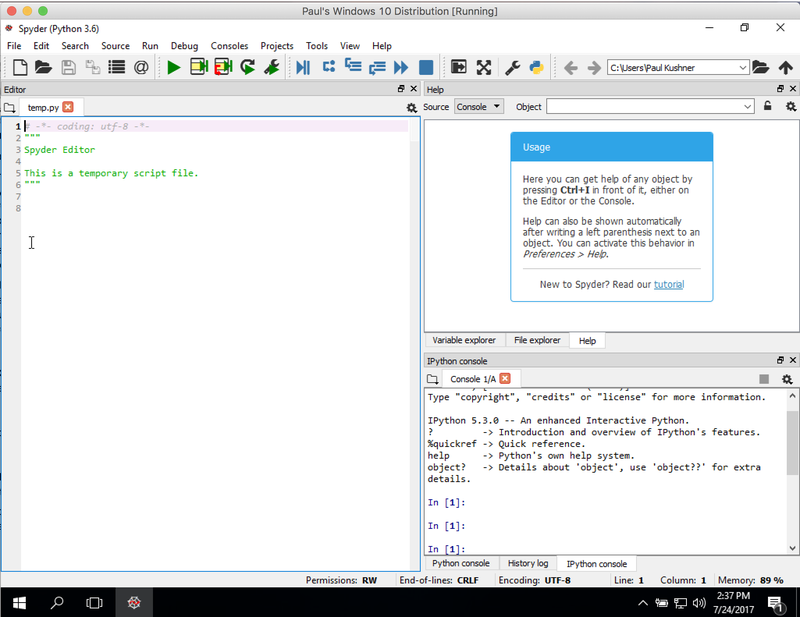Click the Save all files icon
This screenshot has height=617, width=800.
[x=92, y=67]
